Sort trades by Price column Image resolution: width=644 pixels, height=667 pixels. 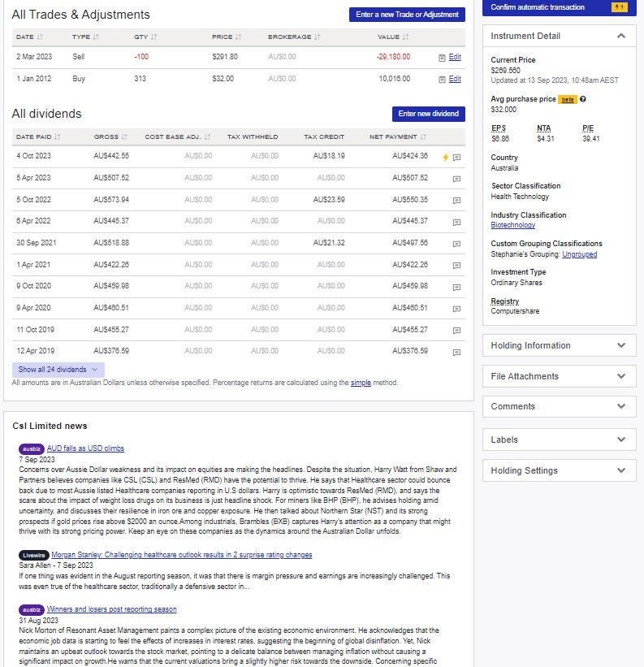point(239,37)
